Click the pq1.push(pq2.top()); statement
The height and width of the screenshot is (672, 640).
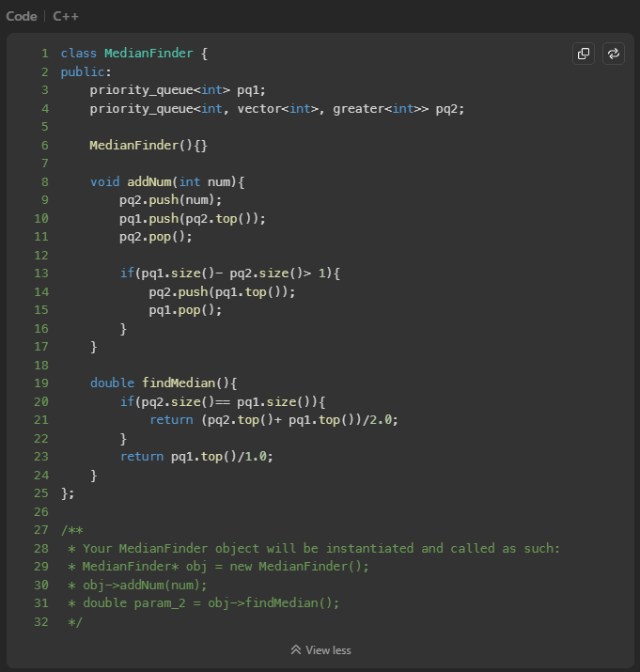(x=193, y=219)
